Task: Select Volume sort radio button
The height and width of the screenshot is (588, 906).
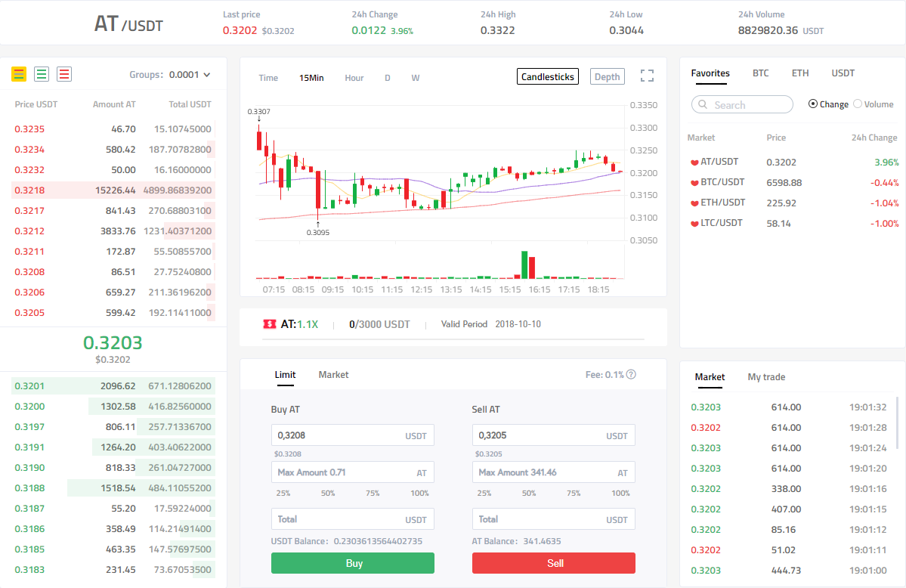Action: click(858, 104)
